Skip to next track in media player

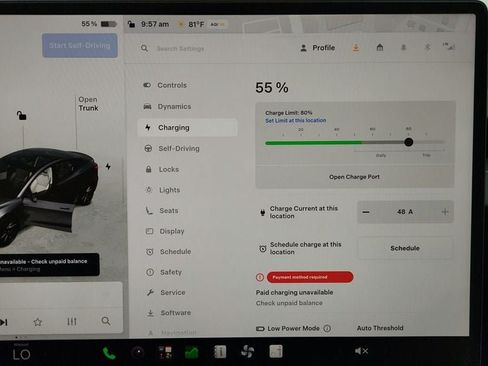point(4,322)
